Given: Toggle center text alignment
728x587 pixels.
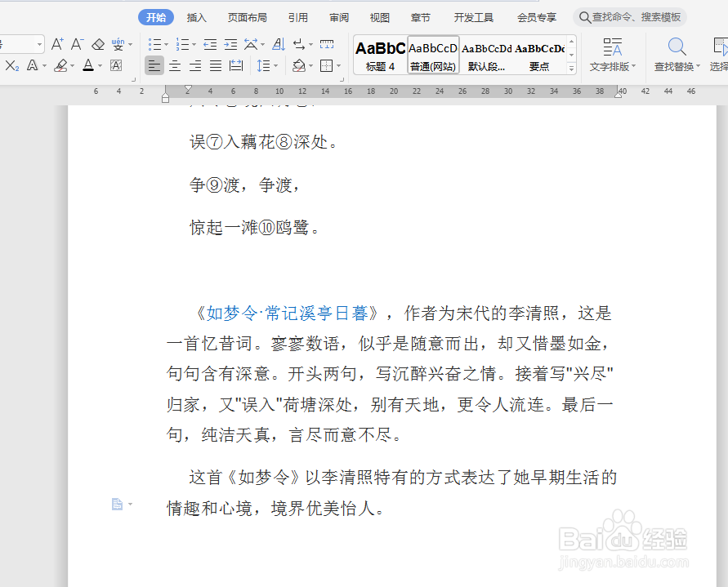Looking at the screenshot, I should [x=174, y=65].
